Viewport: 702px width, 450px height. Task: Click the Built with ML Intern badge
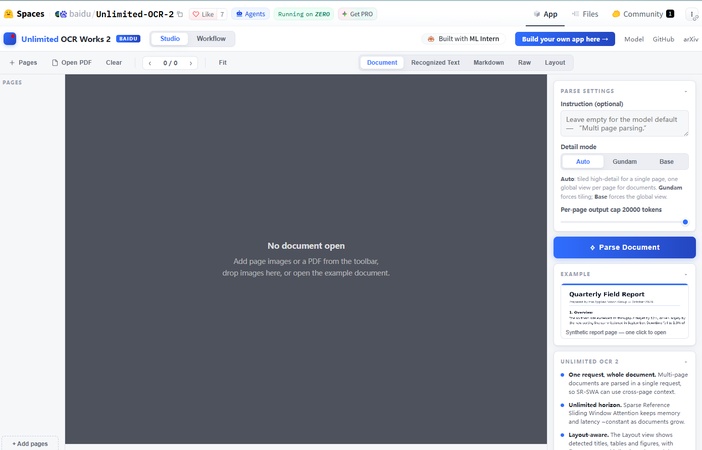(463, 39)
